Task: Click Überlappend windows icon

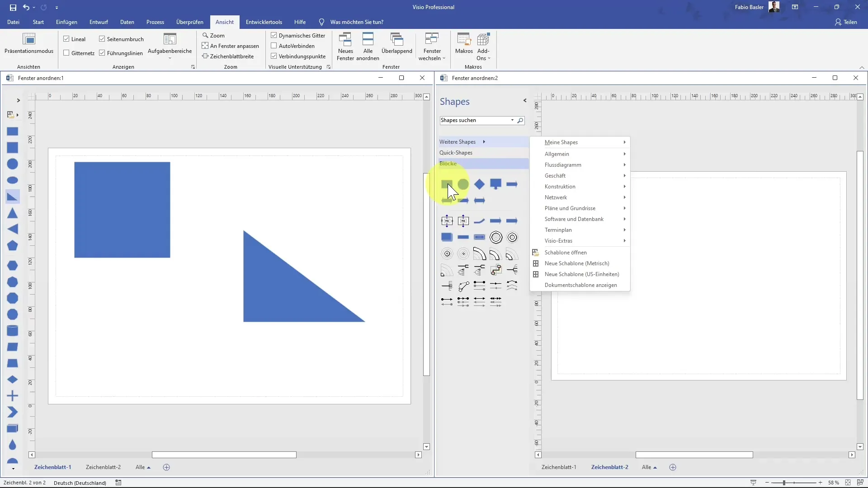Action: point(396,44)
